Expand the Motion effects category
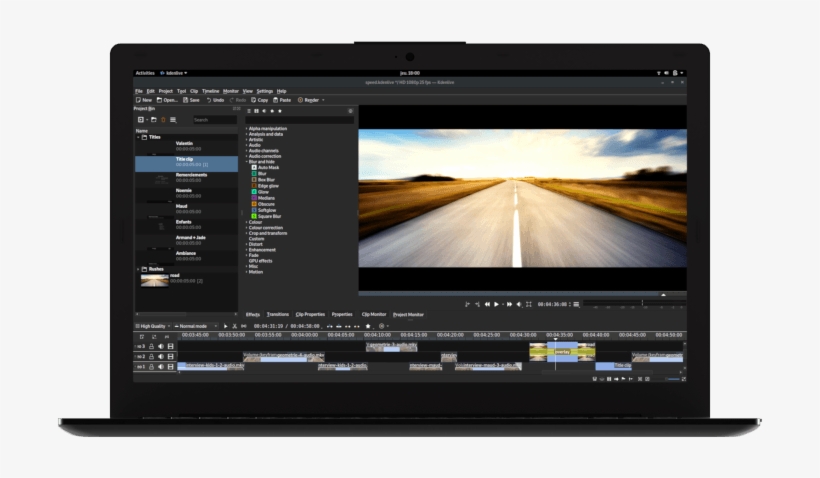The image size is (820, 478). click(247, 272)
